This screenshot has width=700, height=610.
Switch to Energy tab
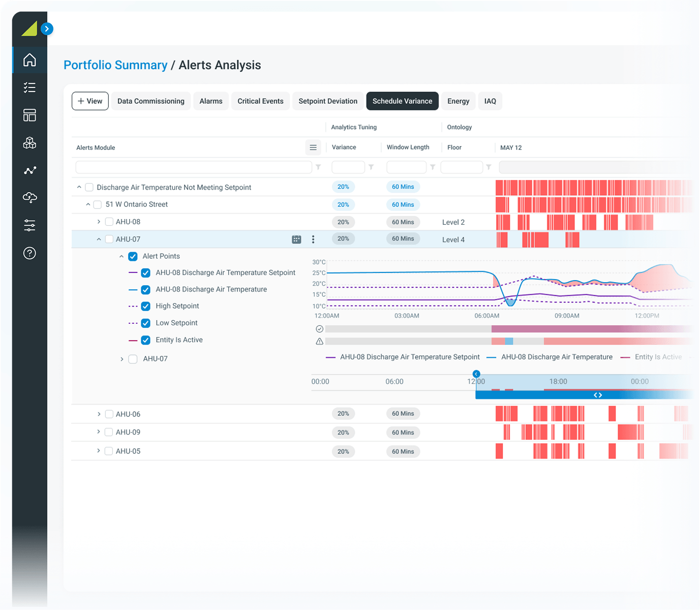[458, 101]
